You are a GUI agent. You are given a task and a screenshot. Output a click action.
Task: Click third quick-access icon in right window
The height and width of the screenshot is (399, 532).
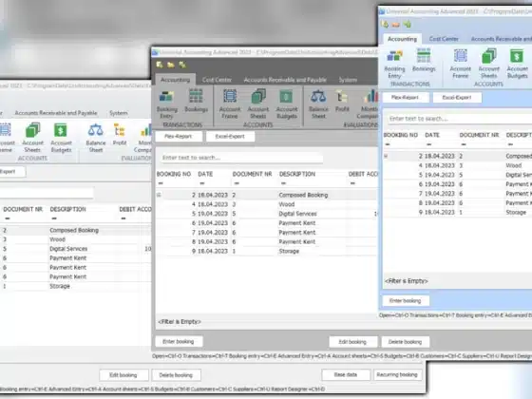(x=408, y=25)
